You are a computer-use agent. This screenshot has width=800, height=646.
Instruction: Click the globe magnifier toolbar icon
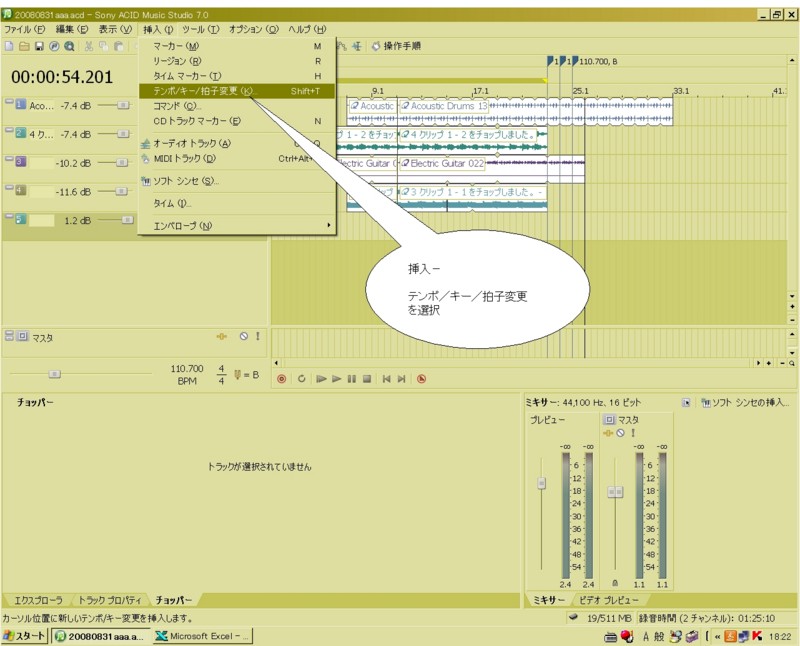point(69,46)
